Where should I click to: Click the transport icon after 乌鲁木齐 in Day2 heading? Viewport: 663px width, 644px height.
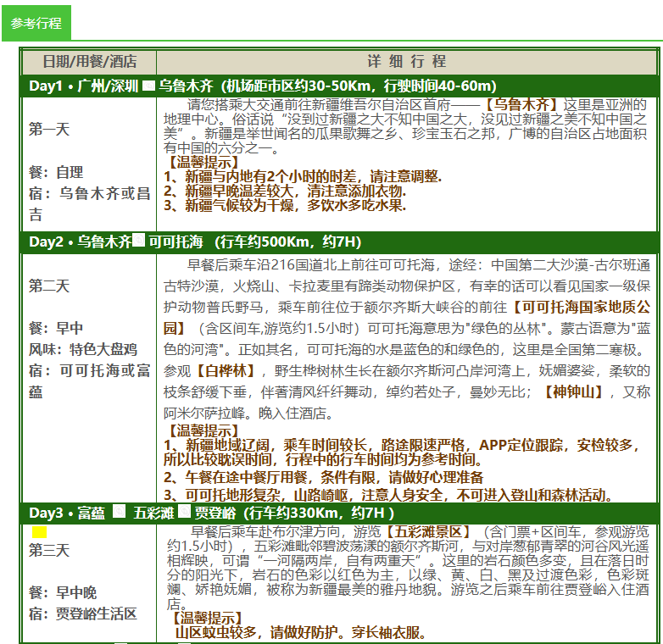(x=139, y=241)
